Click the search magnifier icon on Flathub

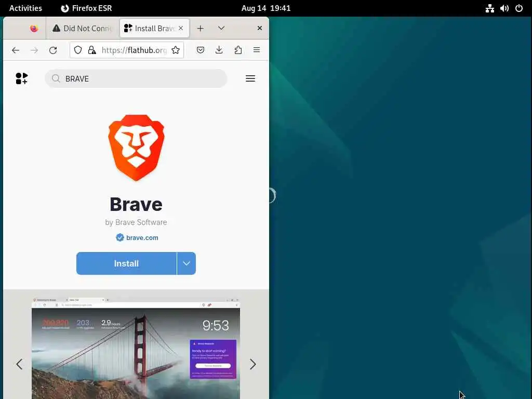pos(56,79)
